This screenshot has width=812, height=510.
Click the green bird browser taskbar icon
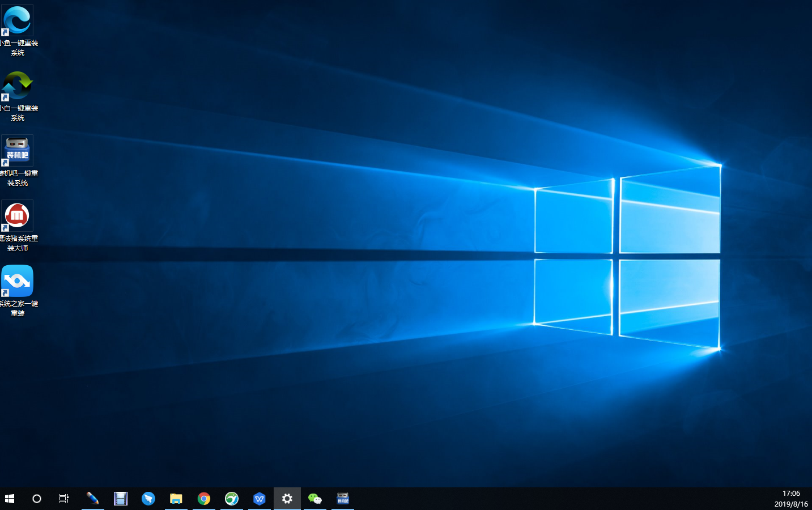(232, 499)
